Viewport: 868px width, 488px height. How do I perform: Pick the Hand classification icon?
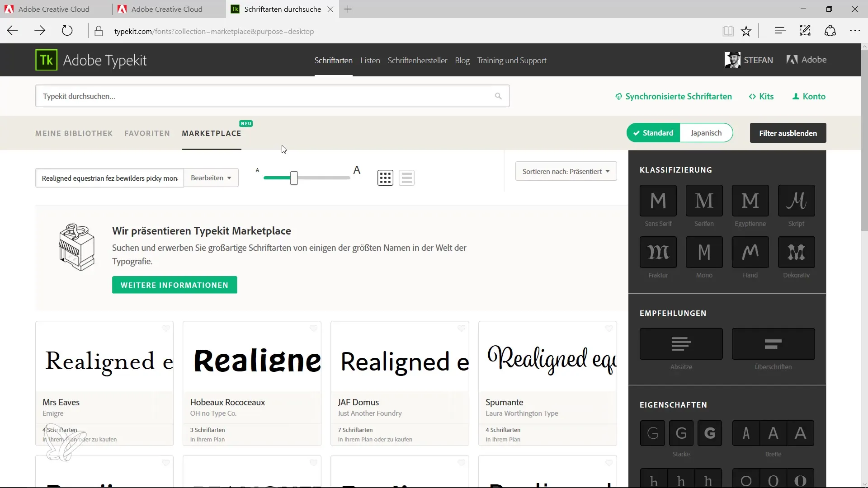point(750,252)
